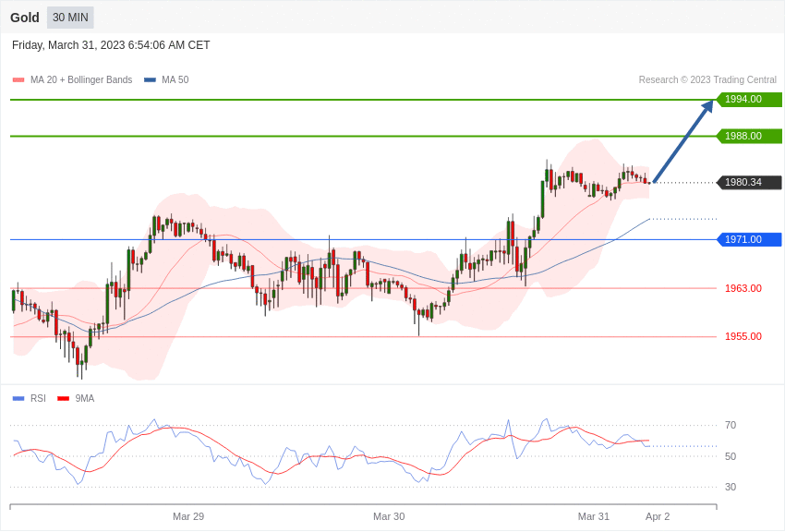Viewport: 785px width, 532px height.
Task: Click the black 1980.34 current price tag
Action: click(x=749, y=182)
